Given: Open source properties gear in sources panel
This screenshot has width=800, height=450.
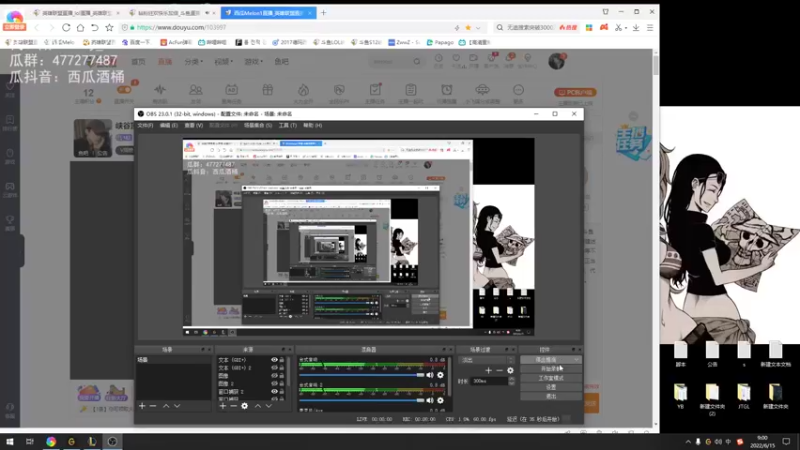Looking at the screenshot, I should point(244,406).
